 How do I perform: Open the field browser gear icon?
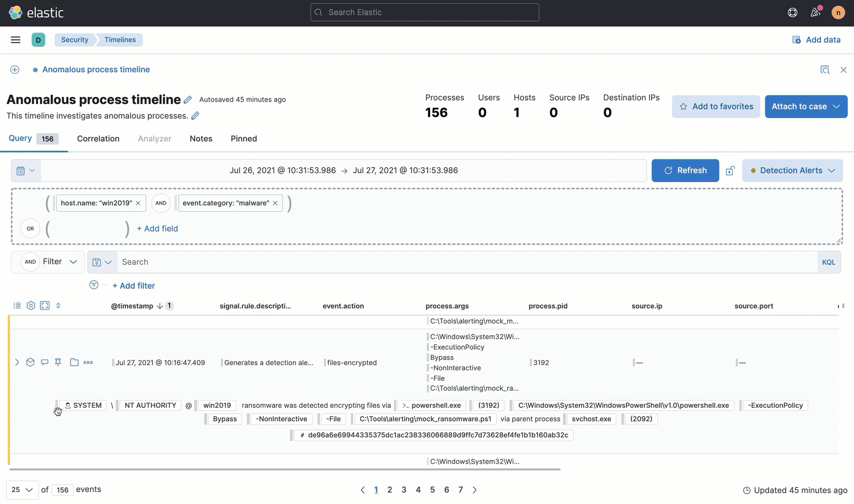point(31,306)
